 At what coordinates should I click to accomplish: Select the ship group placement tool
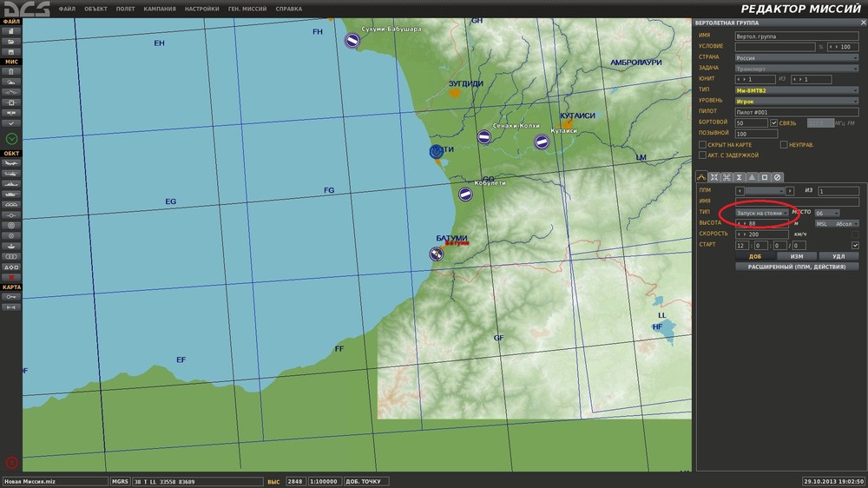[x=12, y=184]
